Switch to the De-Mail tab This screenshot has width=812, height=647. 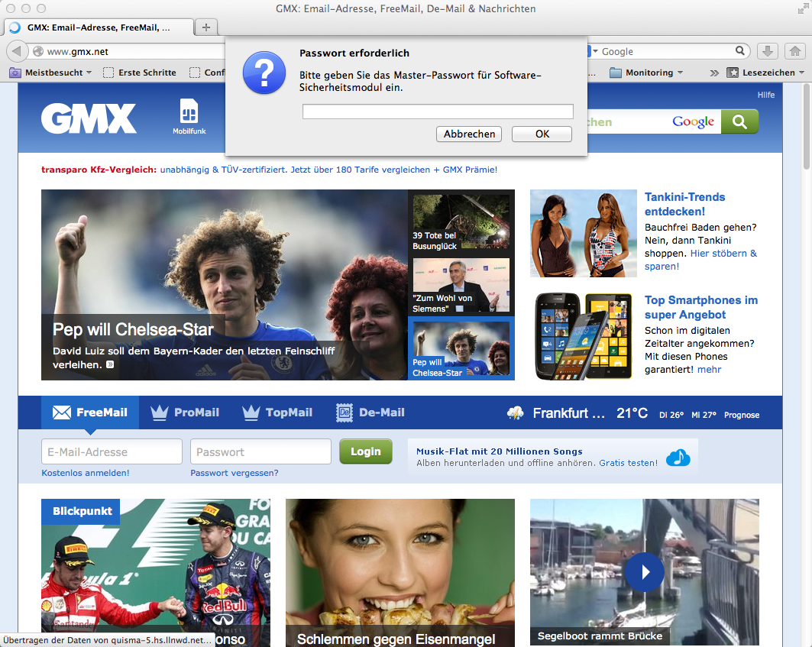click(x=370, y=412)
